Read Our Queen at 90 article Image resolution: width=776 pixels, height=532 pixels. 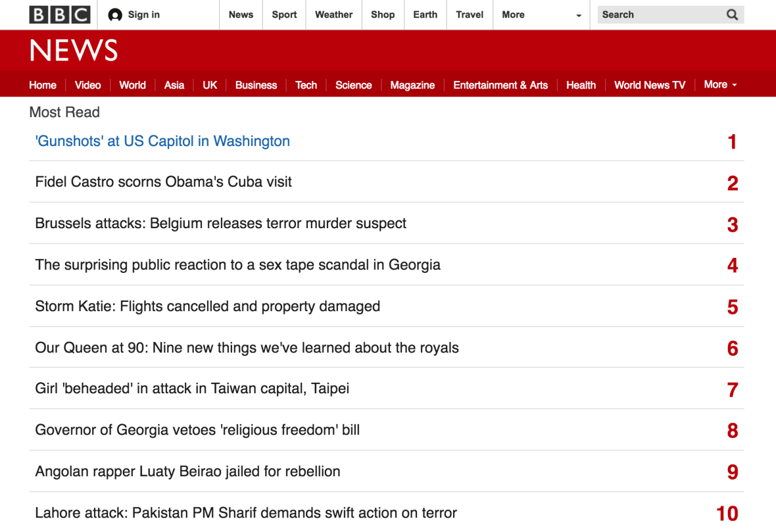pos(247,348)
